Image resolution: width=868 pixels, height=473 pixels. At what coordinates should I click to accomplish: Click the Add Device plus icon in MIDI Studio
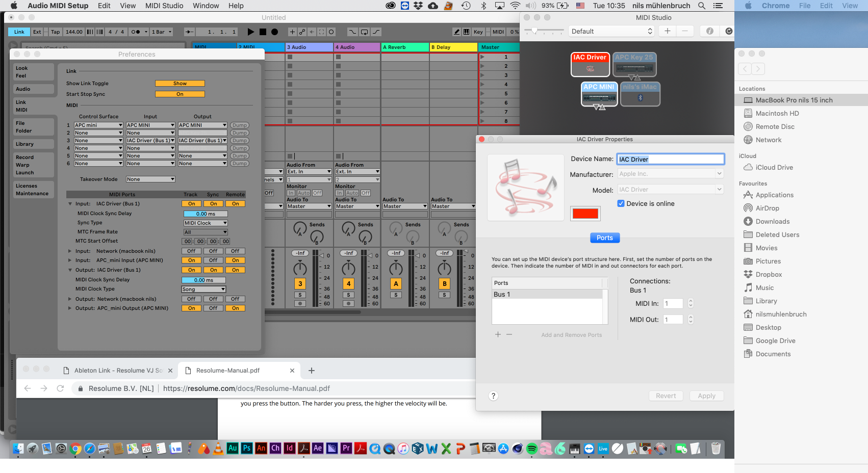pos(667,31)
